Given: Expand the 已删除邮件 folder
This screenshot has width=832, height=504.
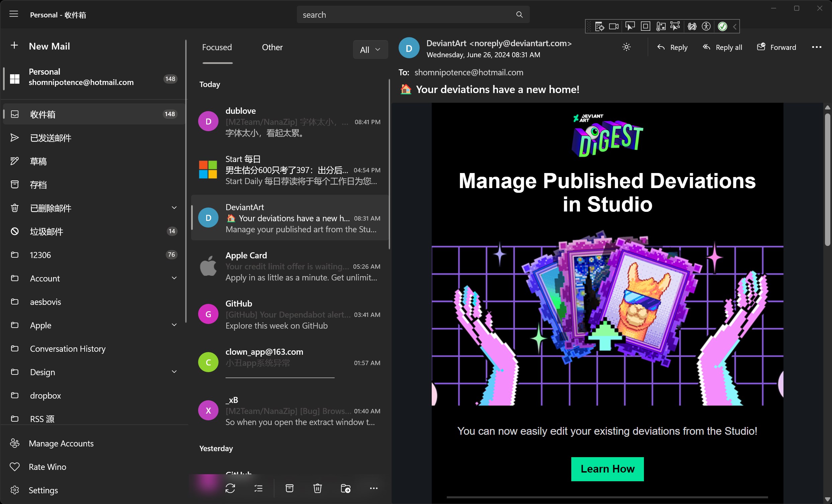Looking at the screenshot, I should point(174,208).
